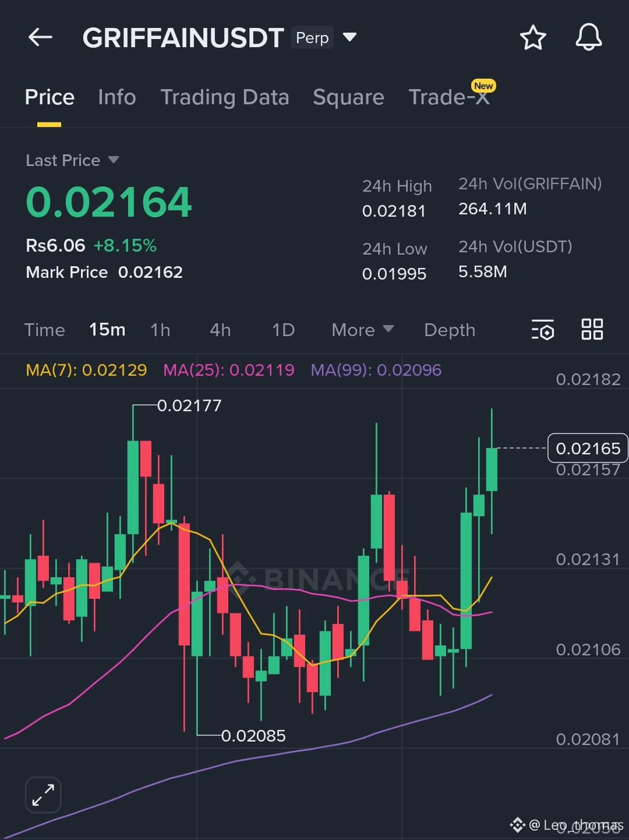Open the More timeframes dropdown
This screenshot has height=840, width=629.
pos(361,330)
